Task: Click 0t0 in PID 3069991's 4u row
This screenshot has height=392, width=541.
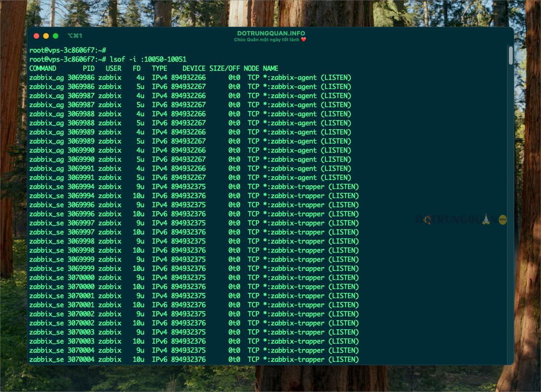Action: (234, 168)
